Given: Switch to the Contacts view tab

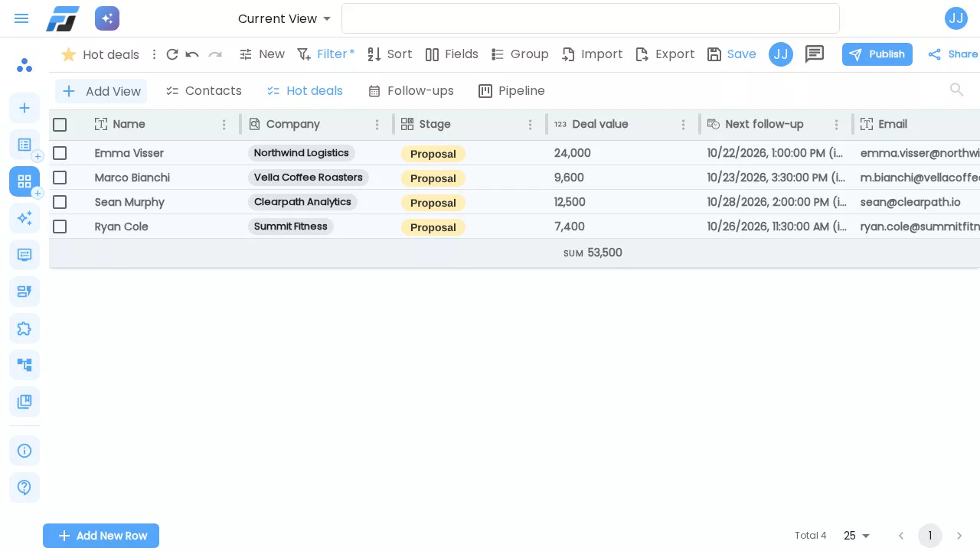Looking at the screenshot, I should pos(204,91).
